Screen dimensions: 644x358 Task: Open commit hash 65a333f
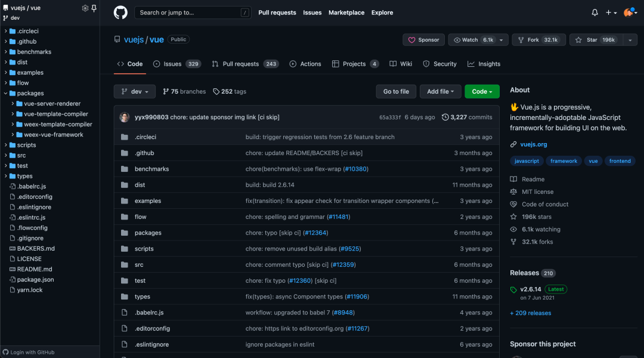390,118
